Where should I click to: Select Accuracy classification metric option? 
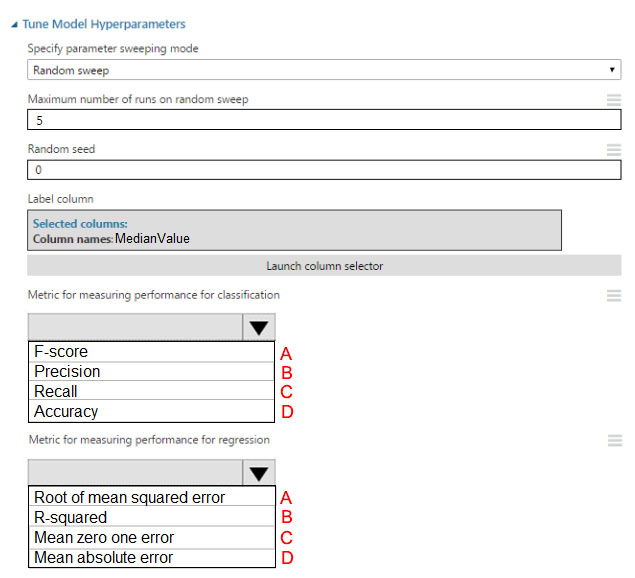(151, 411)
